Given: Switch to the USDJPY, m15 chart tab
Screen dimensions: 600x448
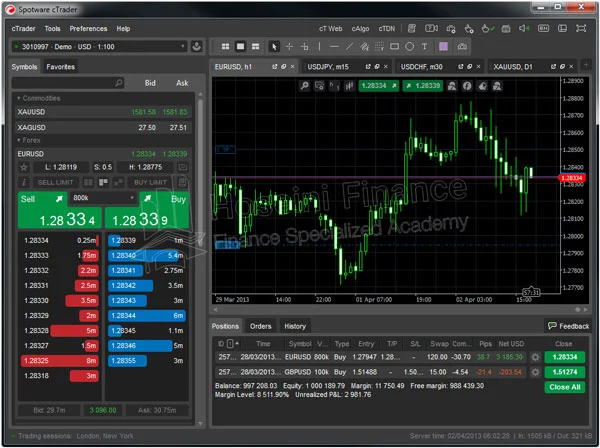Looking at the screenshot, I should tap(328, 67).
